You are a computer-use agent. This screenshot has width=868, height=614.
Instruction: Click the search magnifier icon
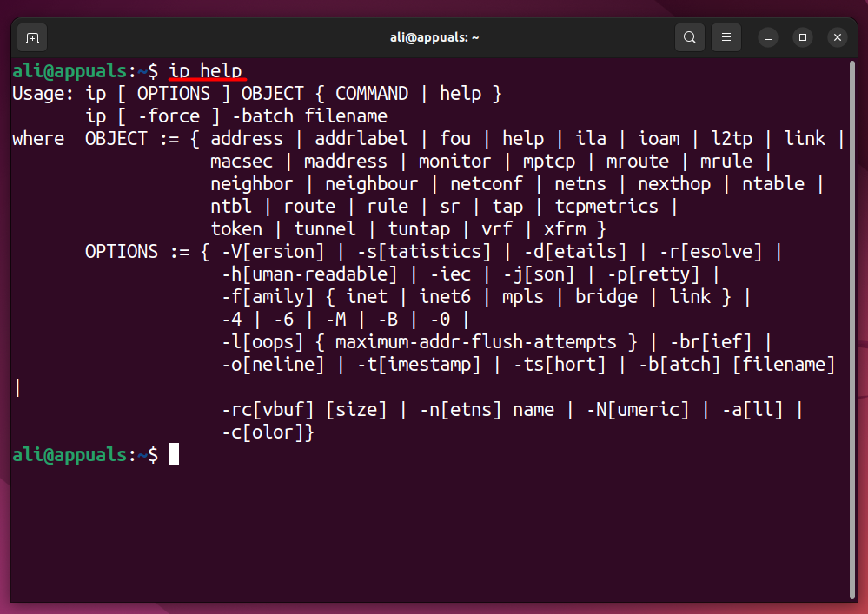tap(690, 37)
